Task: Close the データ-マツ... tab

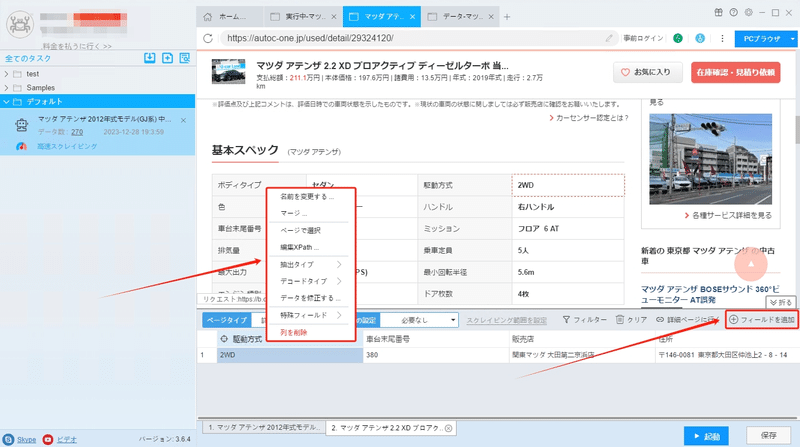Action: 491,17
